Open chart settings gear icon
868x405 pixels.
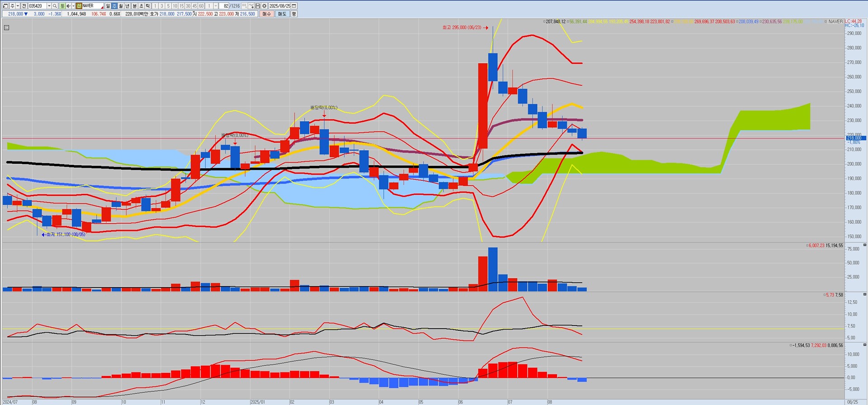coord(264,6)
